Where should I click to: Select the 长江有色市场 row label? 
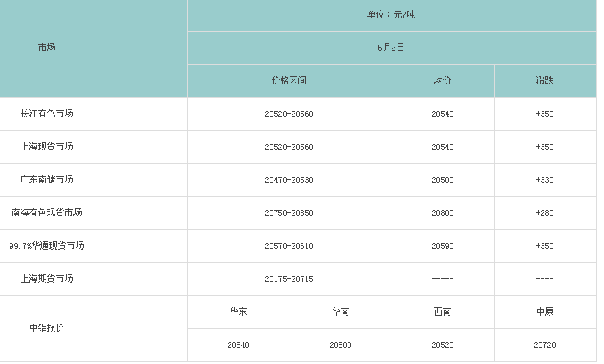pos(46,114)
